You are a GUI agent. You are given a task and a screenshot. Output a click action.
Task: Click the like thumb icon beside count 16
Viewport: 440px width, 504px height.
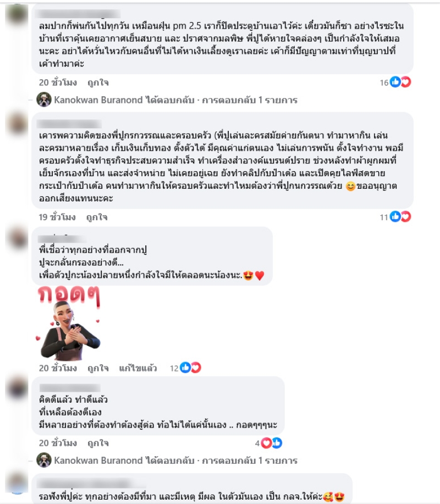coord(395,83)
